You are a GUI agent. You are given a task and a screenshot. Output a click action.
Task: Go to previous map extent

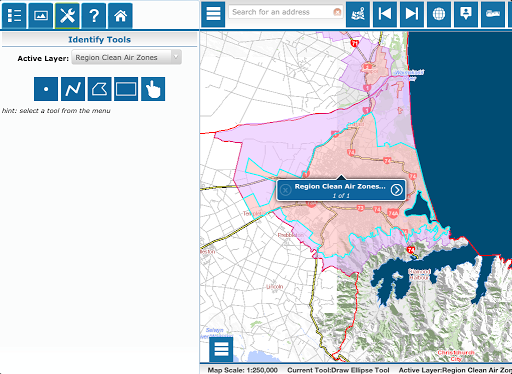click(x=385, y=14)
